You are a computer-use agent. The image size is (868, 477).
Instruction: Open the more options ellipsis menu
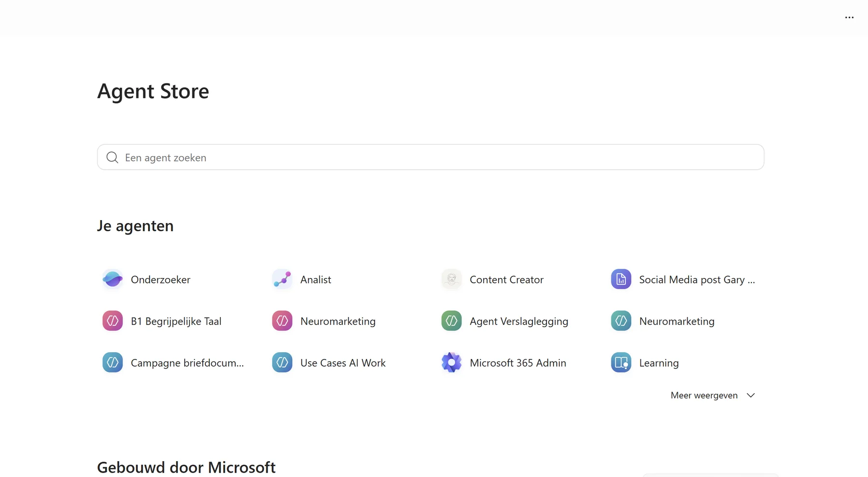[849, 17]
